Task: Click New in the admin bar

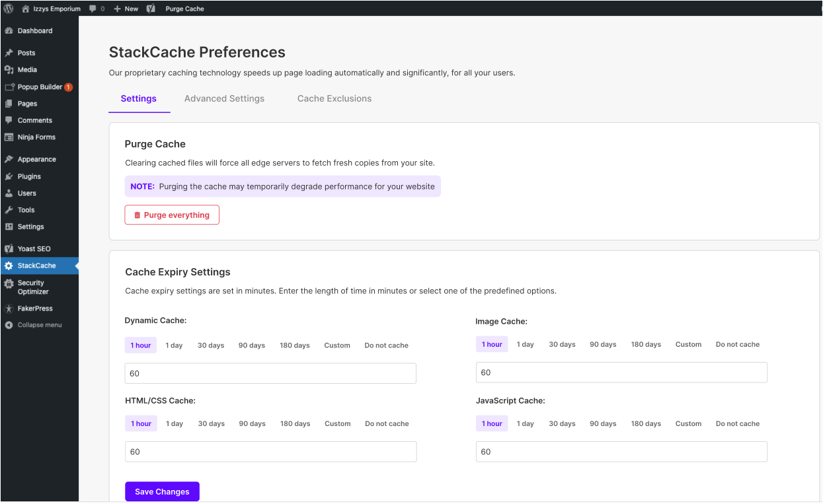Action: [132, 9]
